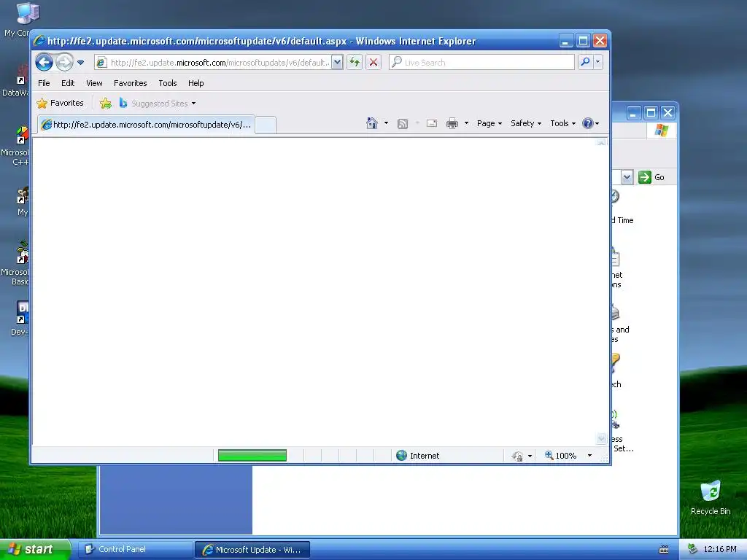Open the recent pages dropdown arrow
This screenshot has height=560, width=747.
click(80, 63)
